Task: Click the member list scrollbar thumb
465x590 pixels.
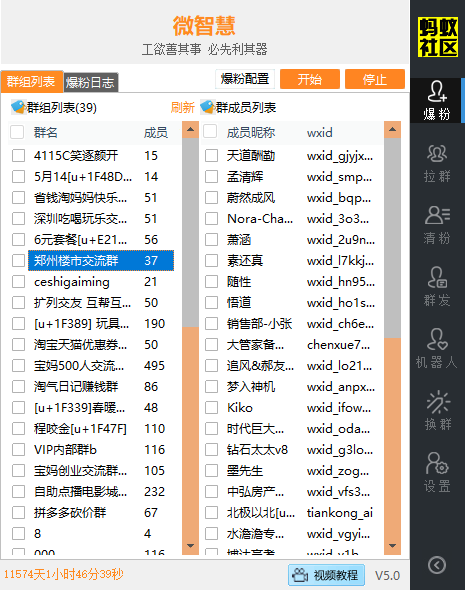Action: (x=392, y=238)
